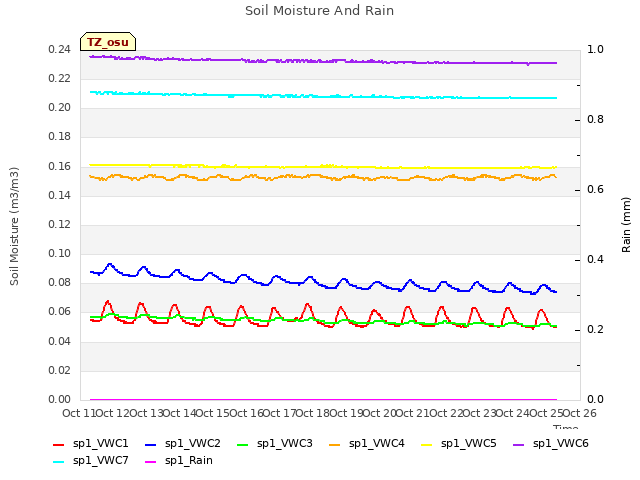Screen dimensions: 640x480
Task: Click the Oct 26 date tick label
Action: click(580, 413)
